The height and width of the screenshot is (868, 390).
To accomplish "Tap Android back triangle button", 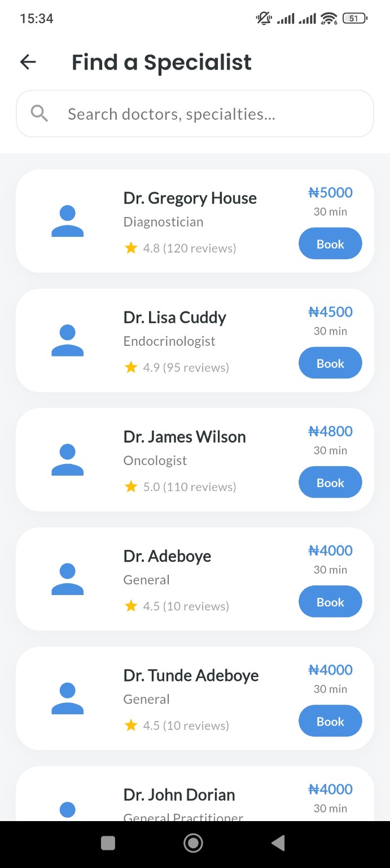I will 278,843.
